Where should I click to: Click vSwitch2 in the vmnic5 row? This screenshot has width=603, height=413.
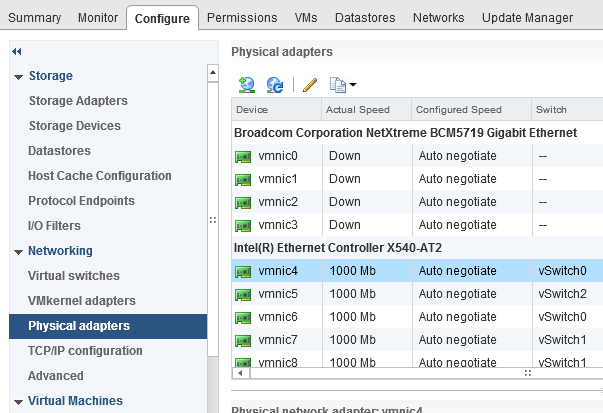(x=562, y=294)
